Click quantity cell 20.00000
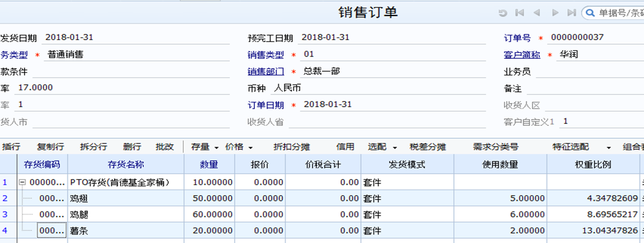Screen dimensions: 644x243 (209, 230)
